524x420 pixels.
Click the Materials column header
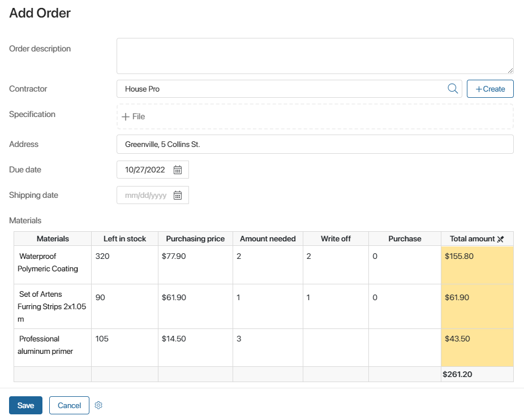(x=53, y=239)
